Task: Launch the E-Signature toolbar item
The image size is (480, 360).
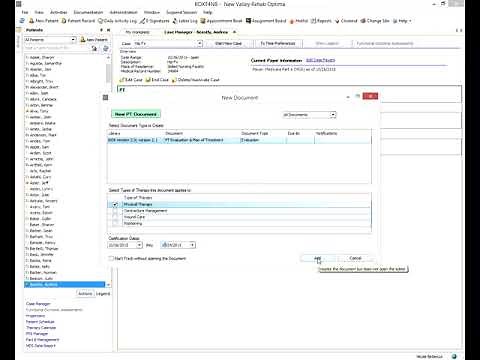Action: coord(154,21)
